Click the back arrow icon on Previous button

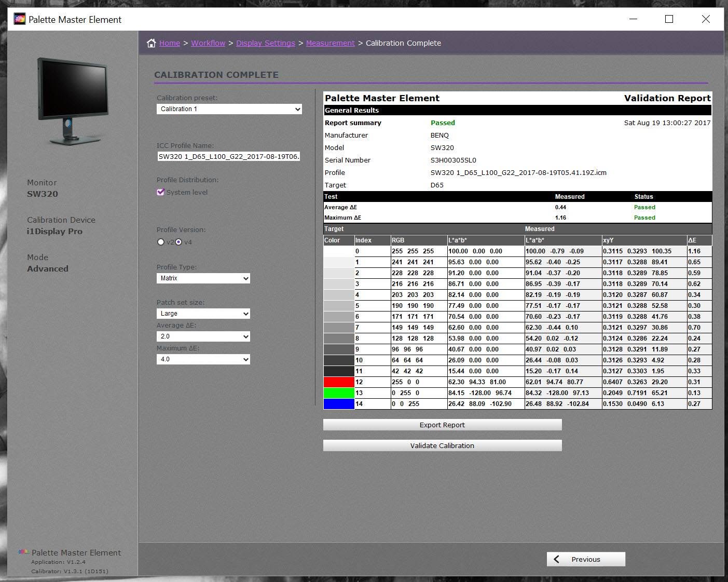(x=557, y=559)
